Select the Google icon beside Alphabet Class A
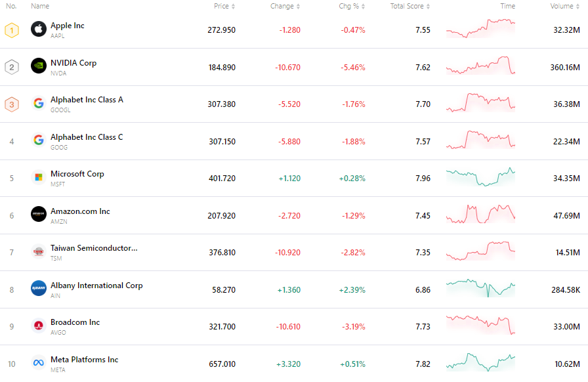The image size is (588, 382). tap(37, 104)
